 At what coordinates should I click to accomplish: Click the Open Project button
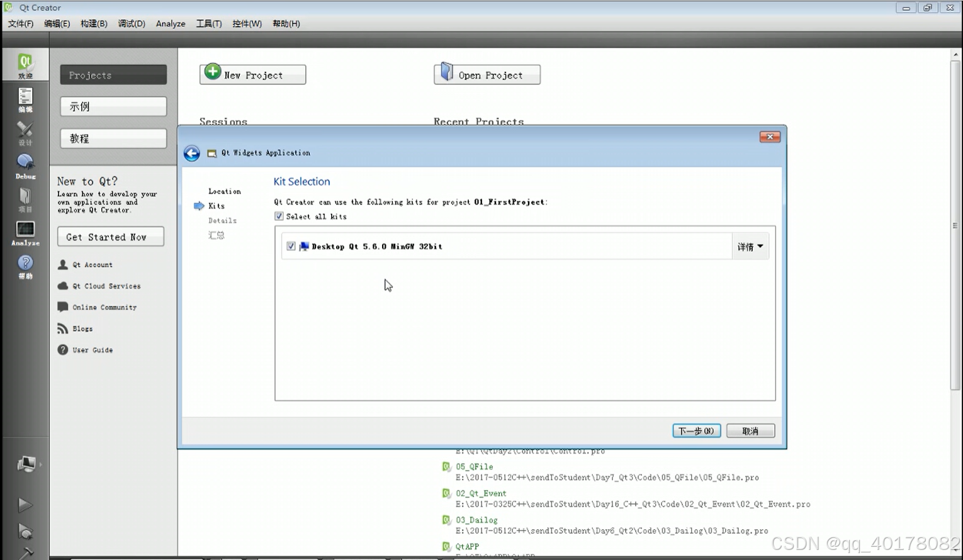[487, 74]
